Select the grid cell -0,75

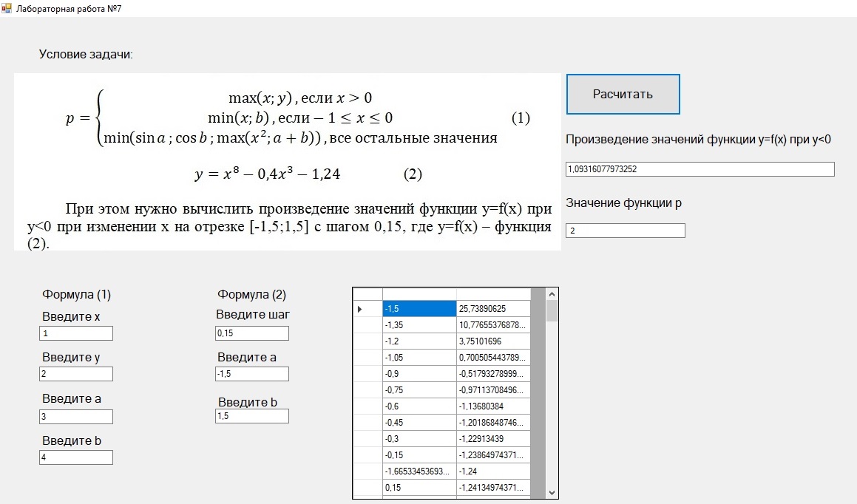tap(419, 390)
